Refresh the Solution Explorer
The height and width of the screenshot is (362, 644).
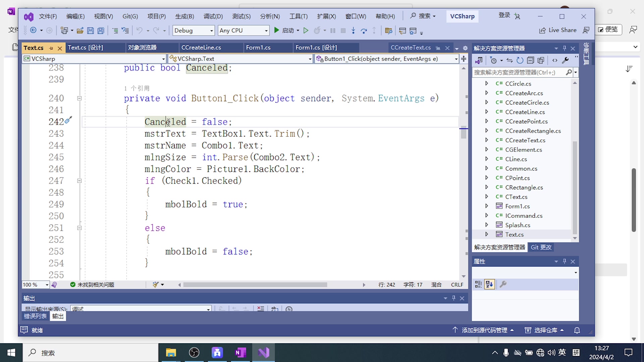(520, 60)
